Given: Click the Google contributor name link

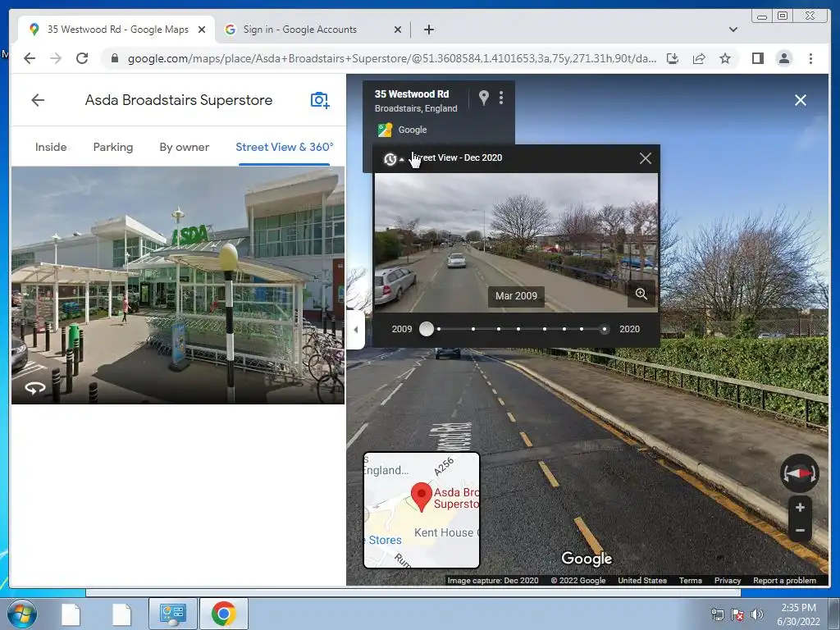Looking at the screenshot, I should [413, 130].
